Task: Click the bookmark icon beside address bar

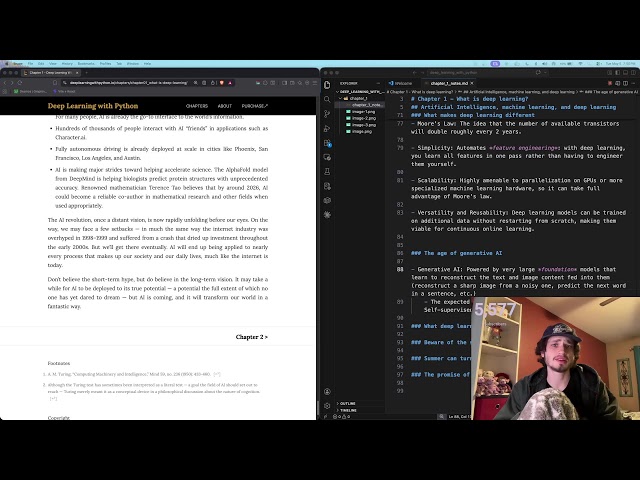Action: tap(55, 83)
